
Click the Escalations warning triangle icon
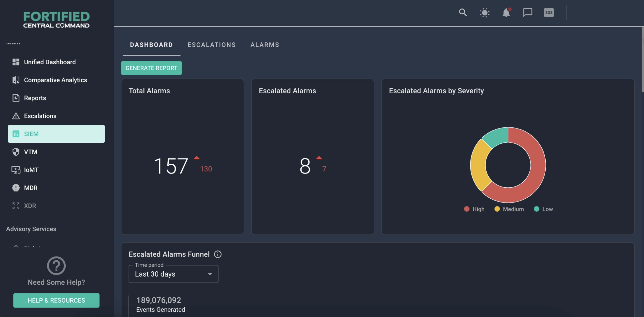tap(16, 116)
